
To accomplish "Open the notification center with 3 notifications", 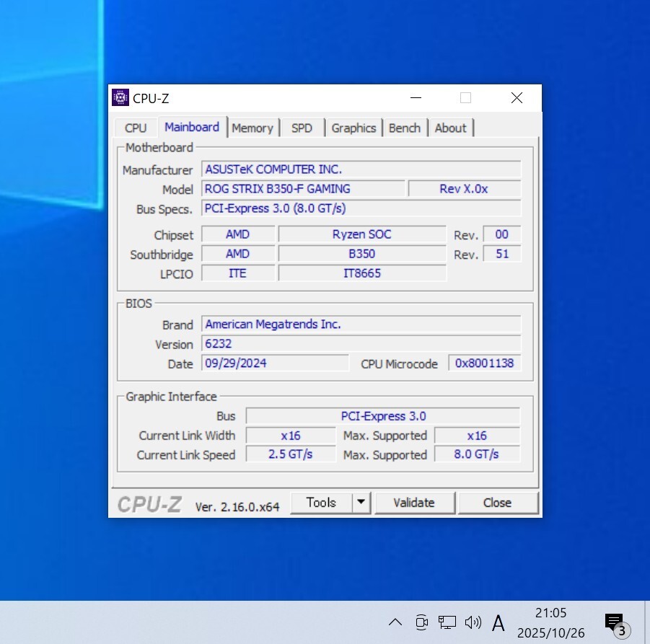I will point(615,623).
